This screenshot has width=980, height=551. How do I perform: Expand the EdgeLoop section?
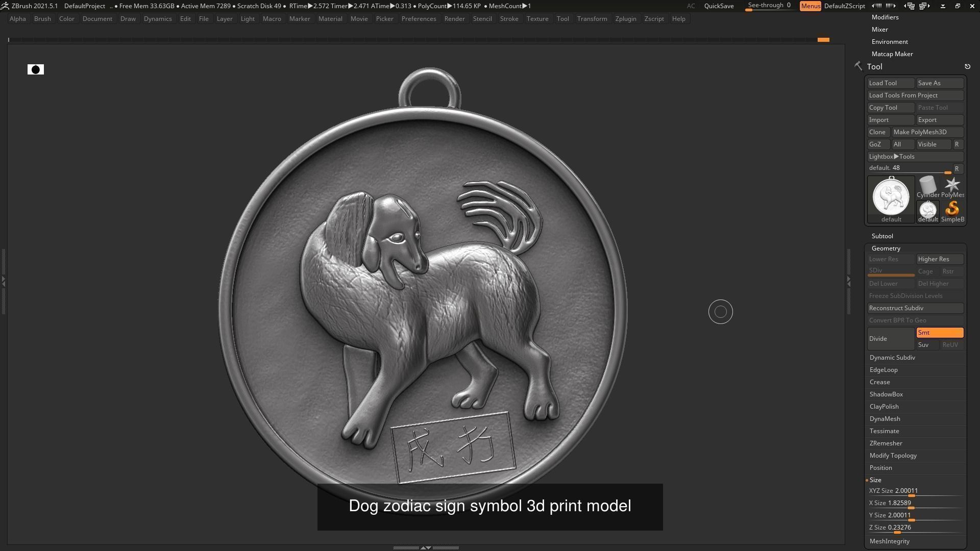tap(884, 370)
